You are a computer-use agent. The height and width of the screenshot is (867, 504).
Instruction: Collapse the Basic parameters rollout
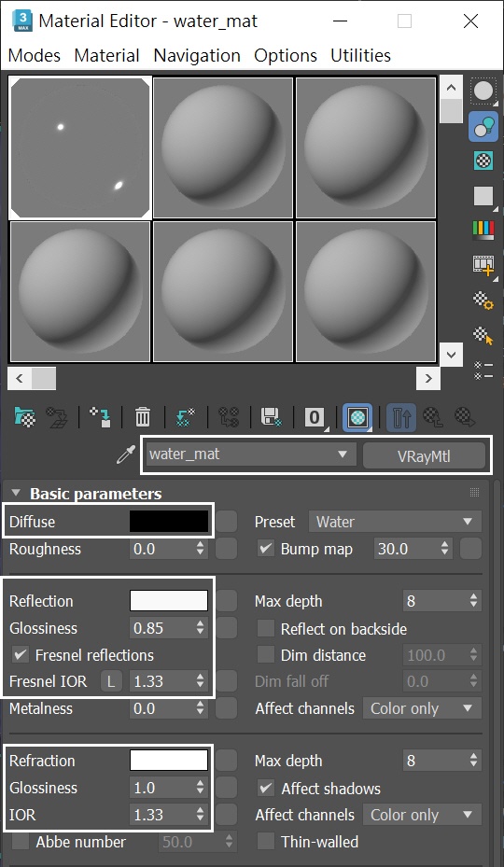coord(16,493)
